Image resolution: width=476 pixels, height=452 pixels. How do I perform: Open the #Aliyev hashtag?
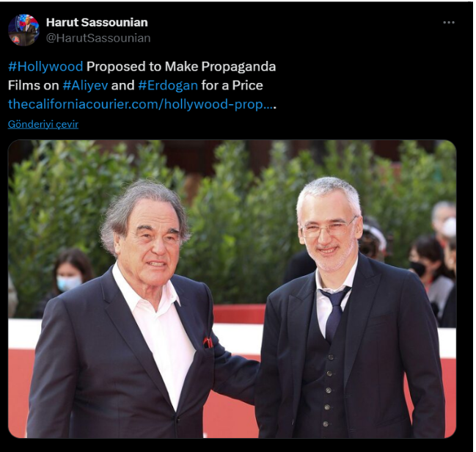point(85,85)
